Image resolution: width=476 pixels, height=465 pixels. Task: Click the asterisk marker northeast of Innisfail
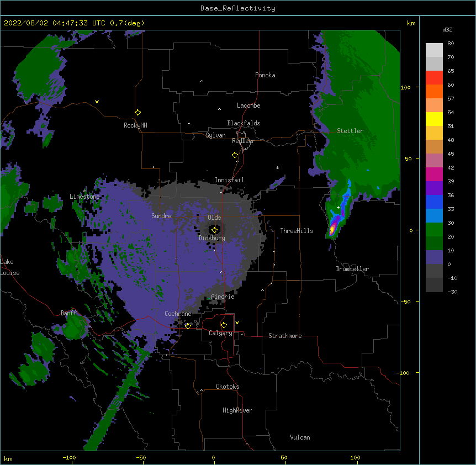pyautogui.click(x=277, y=167)
